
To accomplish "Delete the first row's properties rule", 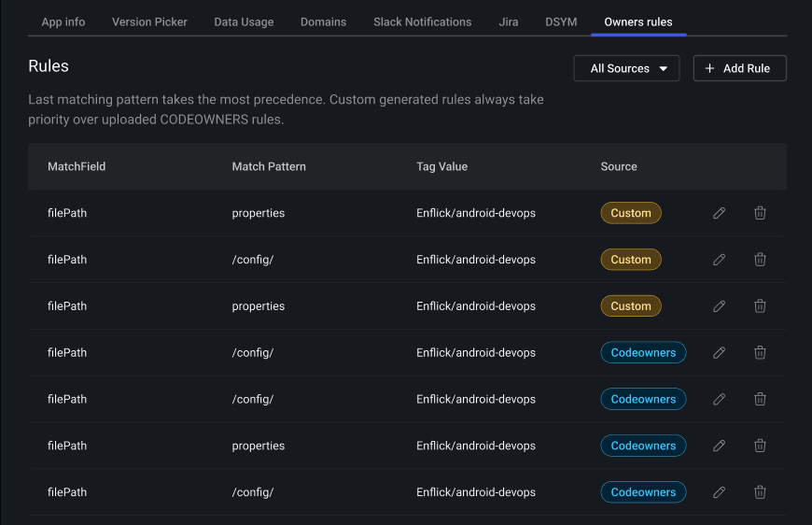I will click(x=760, y=213).
